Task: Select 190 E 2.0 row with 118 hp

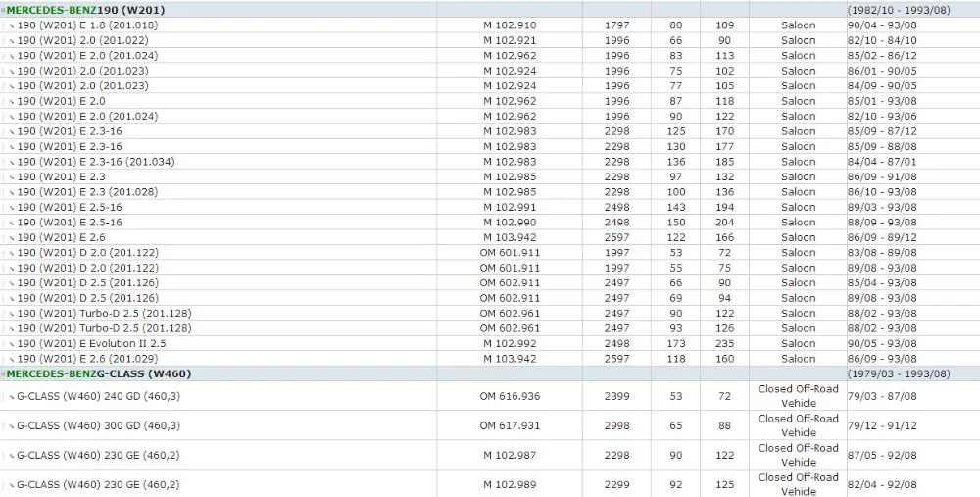Action: [490, 101]
